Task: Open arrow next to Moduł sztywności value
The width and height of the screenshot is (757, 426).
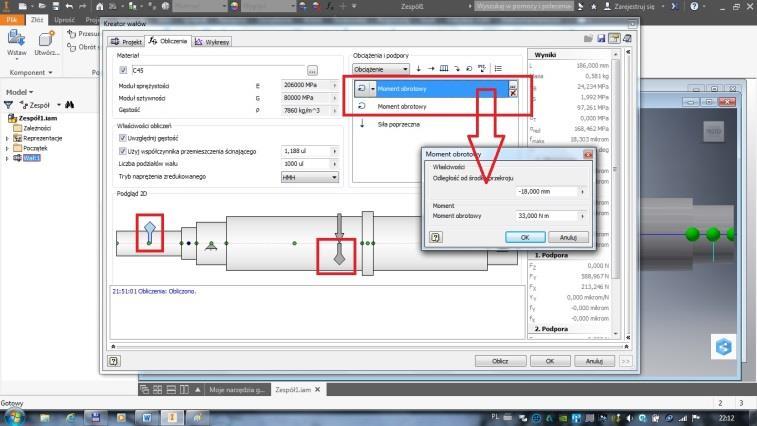Action: pos(335,98)
